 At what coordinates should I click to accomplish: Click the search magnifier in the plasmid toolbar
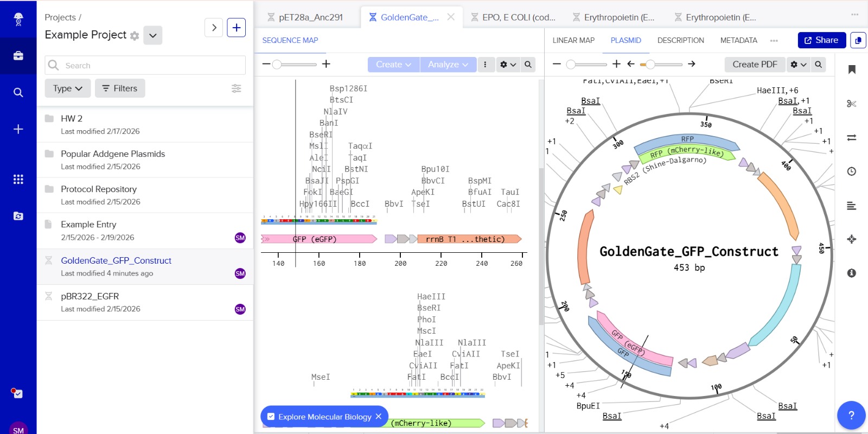(x=818, y=65)
